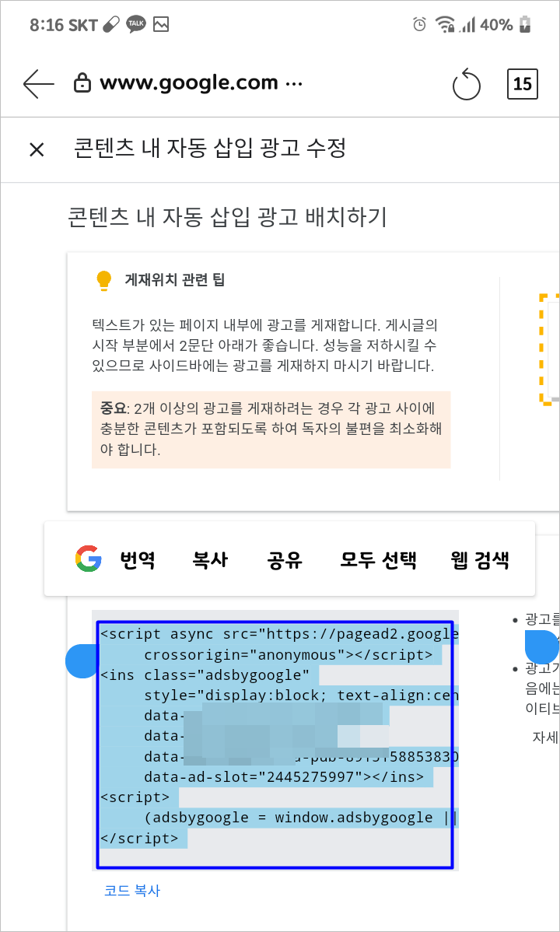Tap the left text selection handle

(x=82, y=661)
